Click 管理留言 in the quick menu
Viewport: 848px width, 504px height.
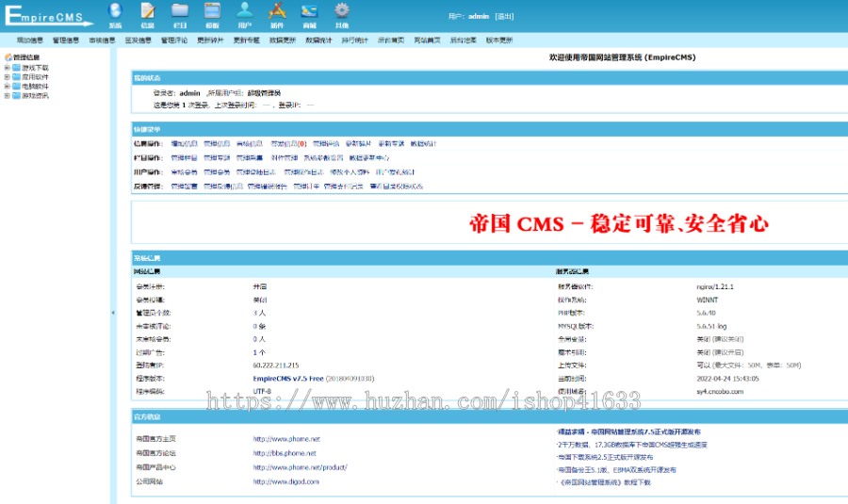click(185, 186)
